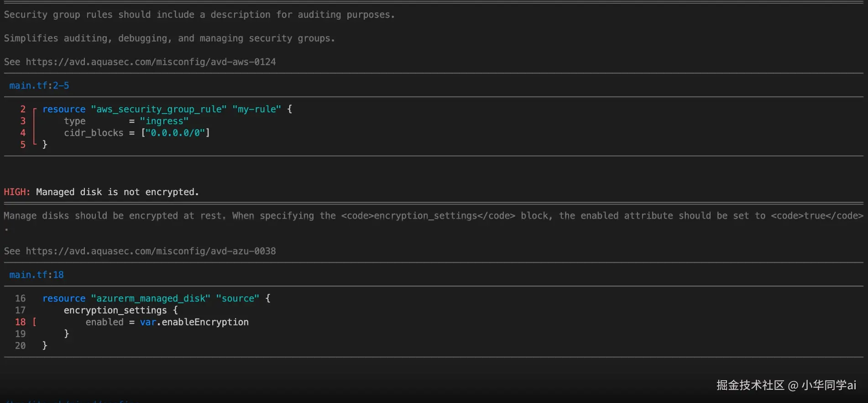Click the cidr_blocks attribute name
Viewport: 868px width, 403px height.
tap(94, 133)
